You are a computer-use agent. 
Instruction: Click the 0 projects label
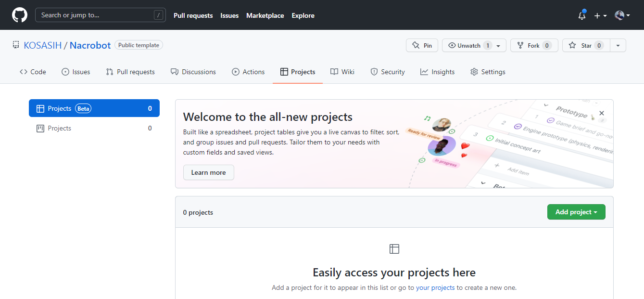pos(198,212)
